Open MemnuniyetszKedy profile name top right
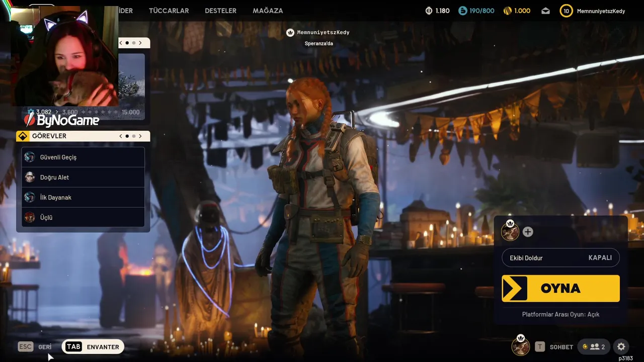Screen dimensions: 644x362 601,11
